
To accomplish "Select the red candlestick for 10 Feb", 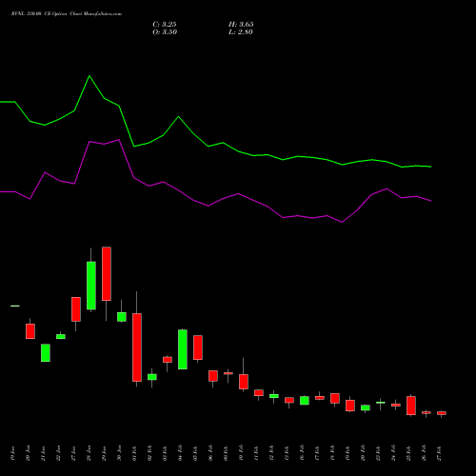I will point(244,382).
